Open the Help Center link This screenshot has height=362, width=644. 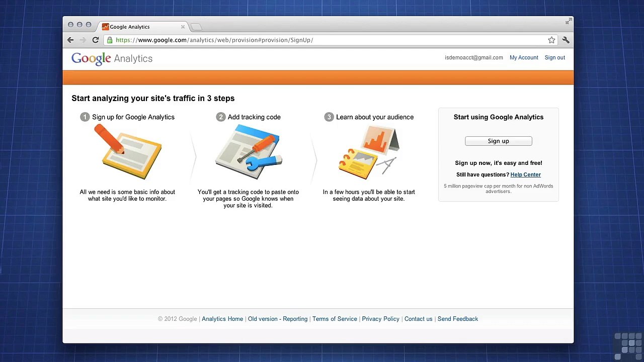525,174
